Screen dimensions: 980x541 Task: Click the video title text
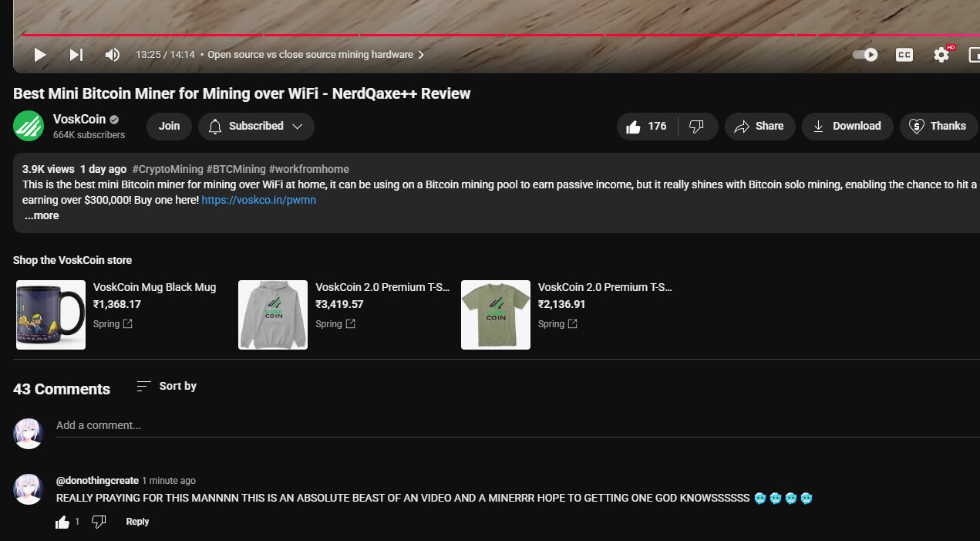point(242,94)
